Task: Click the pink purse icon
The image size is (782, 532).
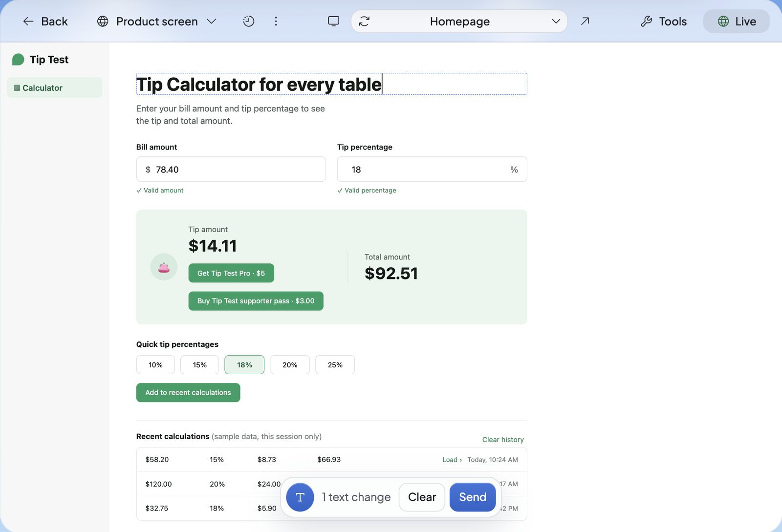Action: (x=164, y=267)
